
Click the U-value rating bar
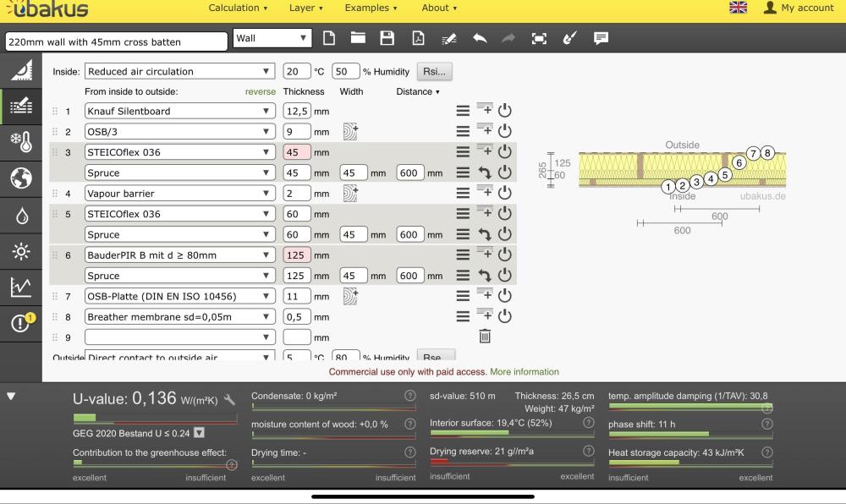155,418
